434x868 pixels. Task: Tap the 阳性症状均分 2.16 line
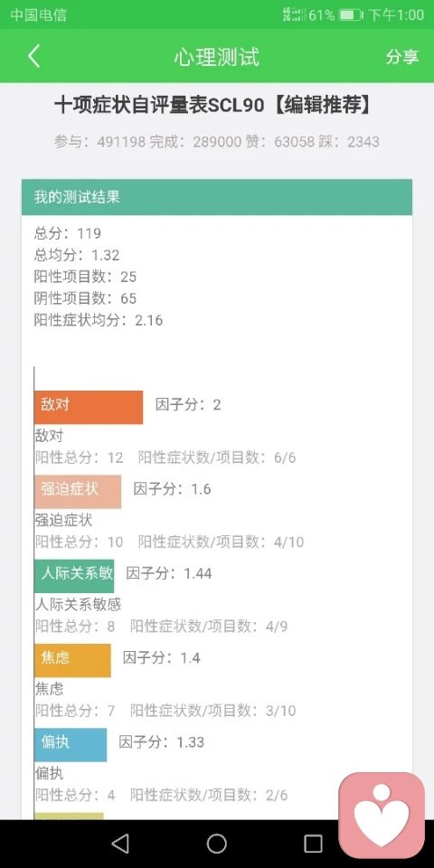[99, 320]
